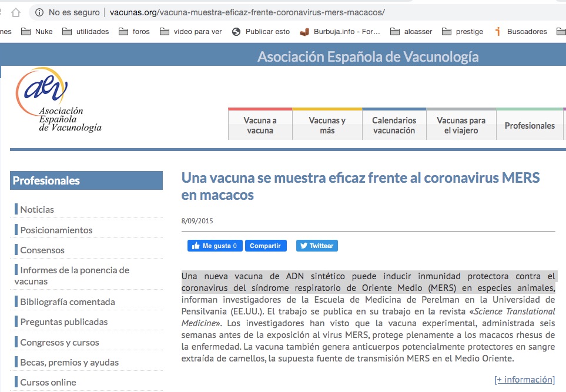Viewport: 566px width, 392px height.
Task: Select the 'Vacunas para el viajero' tab
Action: point(461,125)
